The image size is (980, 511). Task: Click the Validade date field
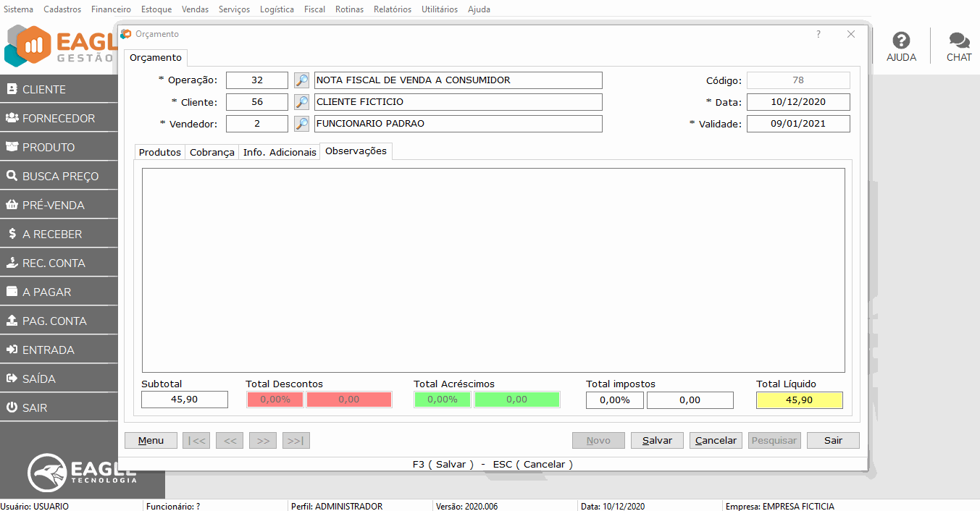click(x=797, y=124)
